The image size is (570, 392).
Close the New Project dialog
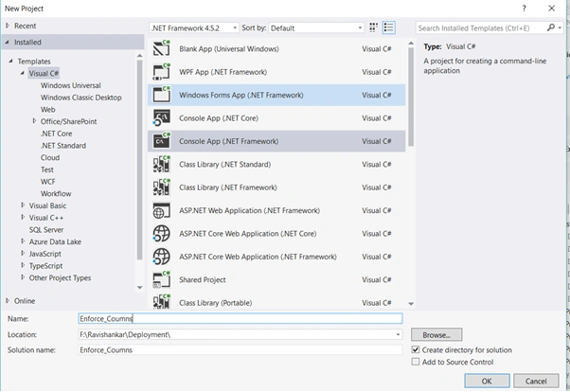tap(551, 9)
